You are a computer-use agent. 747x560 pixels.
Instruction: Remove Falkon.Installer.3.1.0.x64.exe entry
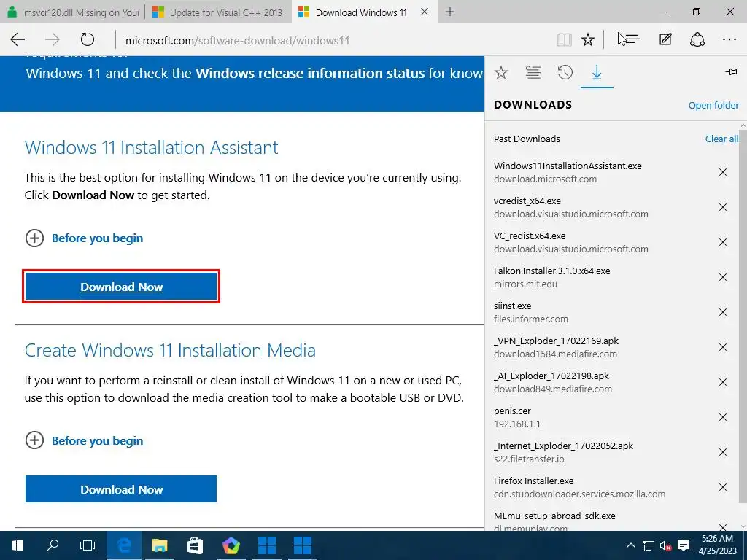pos(723,277)
